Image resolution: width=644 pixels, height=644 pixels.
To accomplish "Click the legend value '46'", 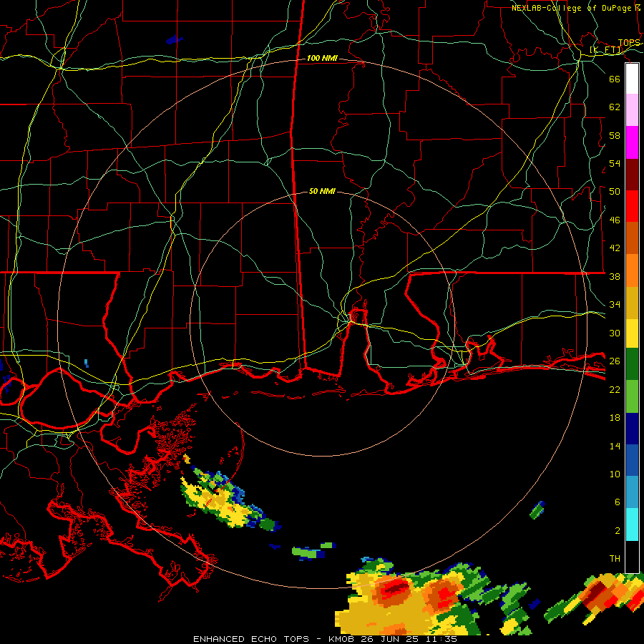I will [615, 220].
